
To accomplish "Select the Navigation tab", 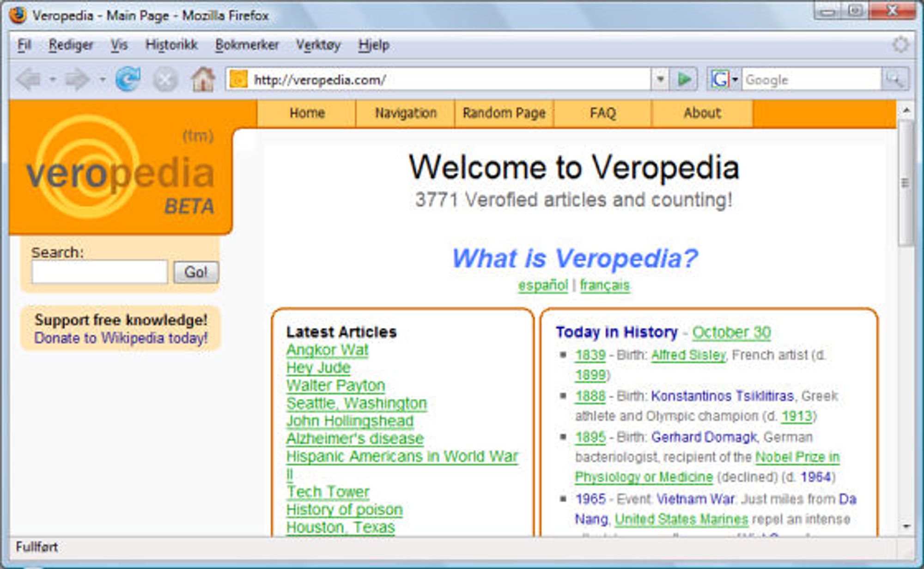I will [405, 113].
